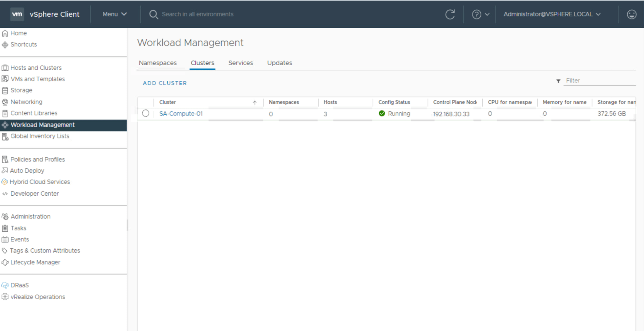Screen dimensions: 644x331
Task: Open Lifecycle Manager
Action: pos(35,262)
